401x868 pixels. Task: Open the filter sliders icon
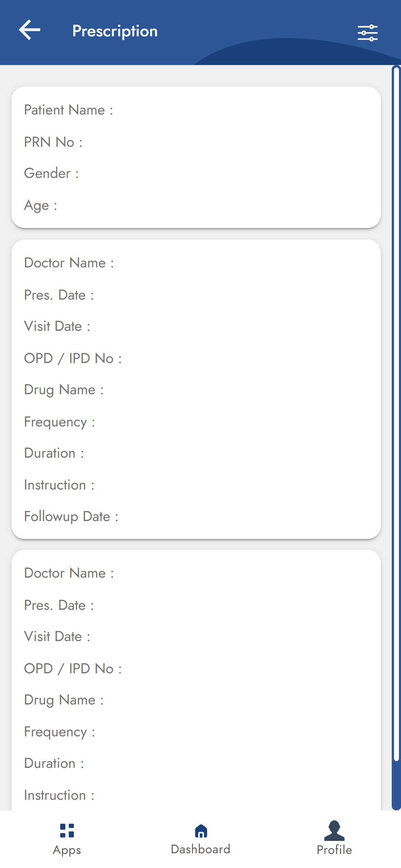click(x=367, y=33)
